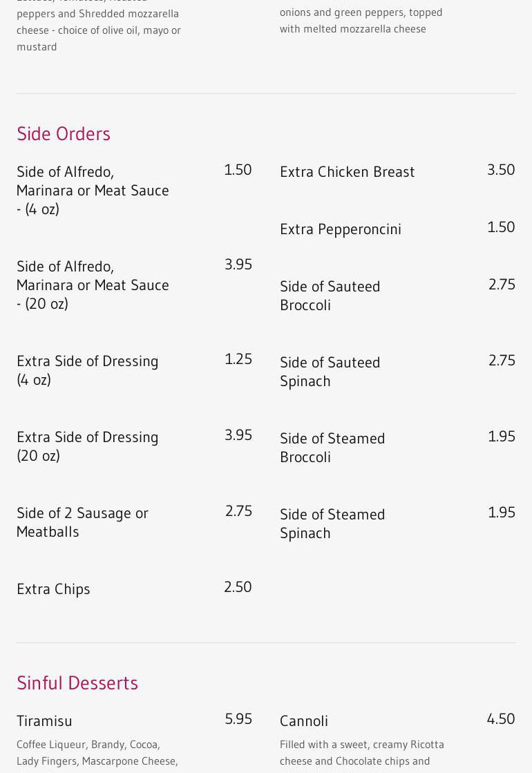Pick Side of Steamed Broccoli
This screenshot has width=532, height=773.
[x=332, y=448]
